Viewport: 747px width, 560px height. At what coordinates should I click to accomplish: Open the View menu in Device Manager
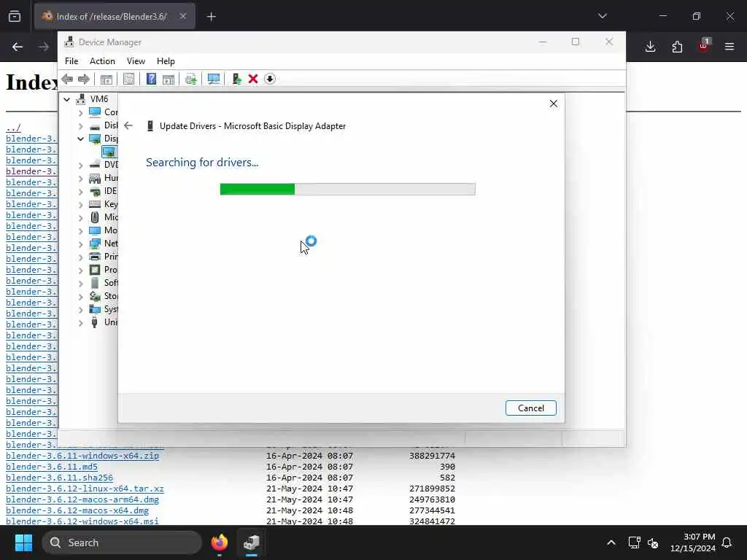pyautogui.click(x=136, y=61)
